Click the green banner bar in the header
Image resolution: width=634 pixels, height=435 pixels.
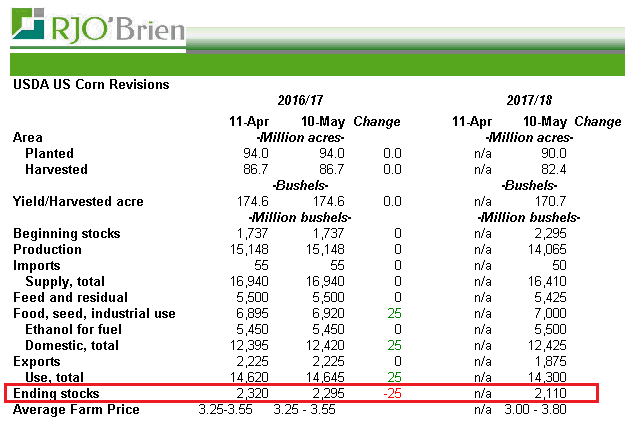[400, 63]
